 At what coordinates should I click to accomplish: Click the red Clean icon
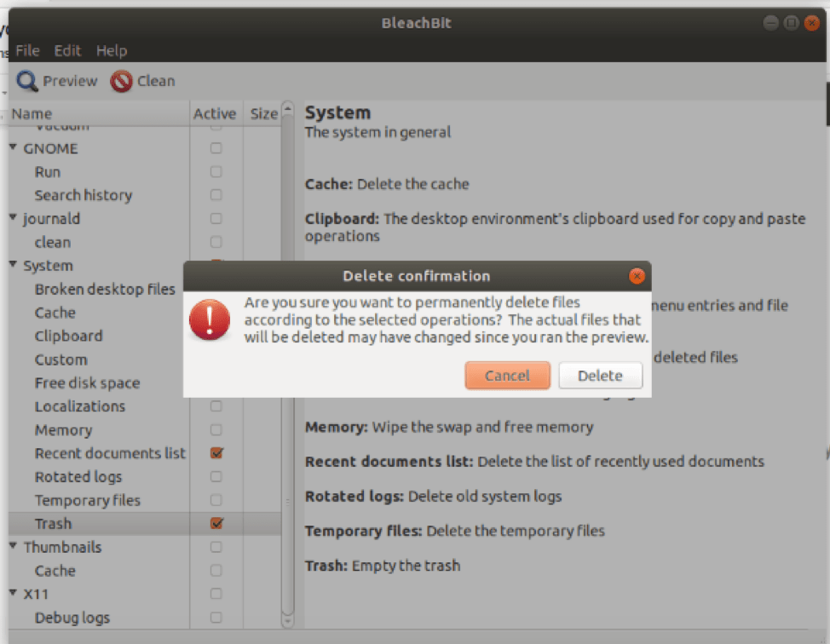(121, 81)
